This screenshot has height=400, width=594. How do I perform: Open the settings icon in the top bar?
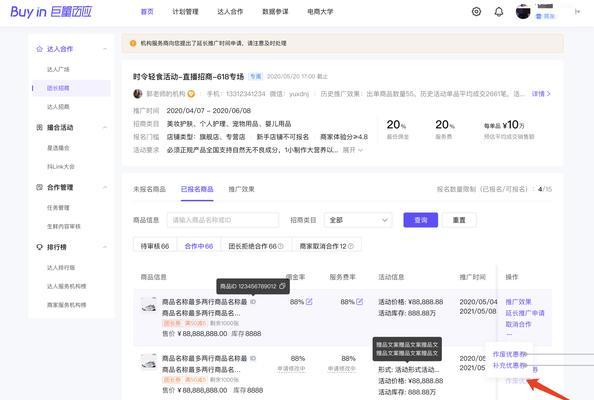[x=476, y=12]
